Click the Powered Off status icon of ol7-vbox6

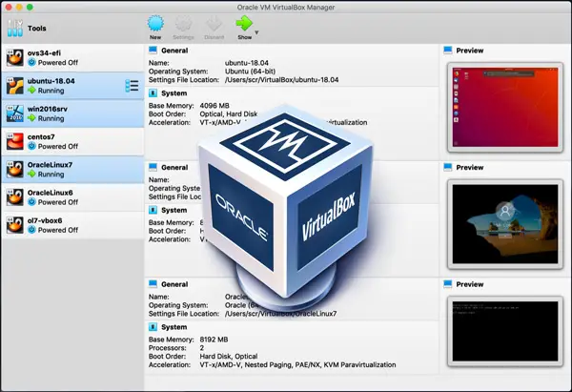click(32, 230)
